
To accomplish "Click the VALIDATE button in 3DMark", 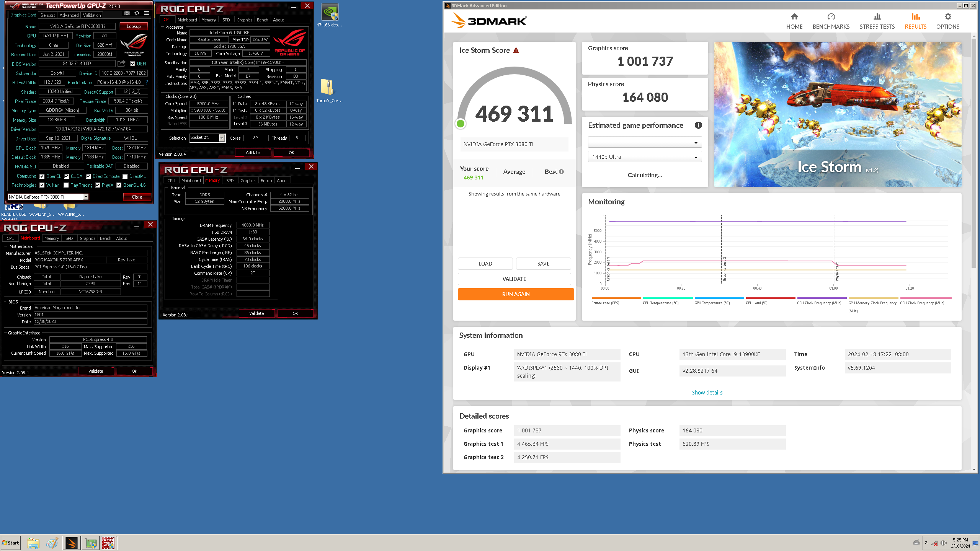I will coord(514,279).
